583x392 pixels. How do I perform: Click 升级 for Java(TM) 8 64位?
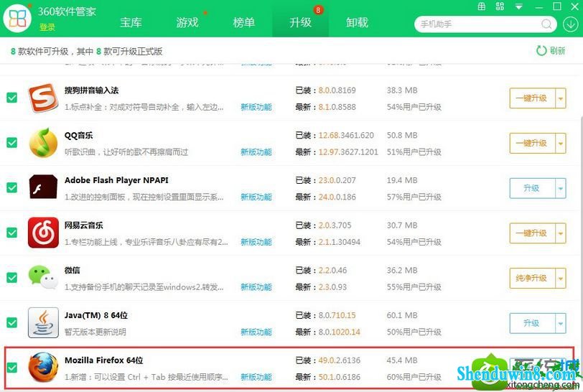point(532,323)
